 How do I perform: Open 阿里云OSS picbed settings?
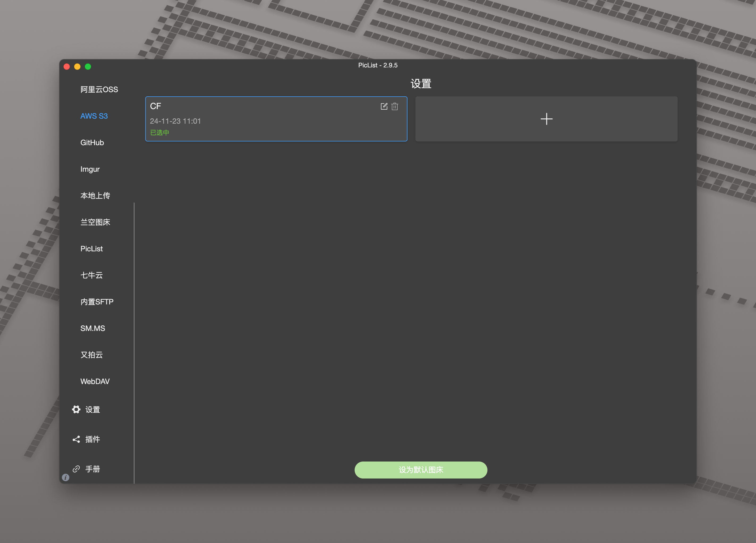pyautogui.click(x=99, y=90)
